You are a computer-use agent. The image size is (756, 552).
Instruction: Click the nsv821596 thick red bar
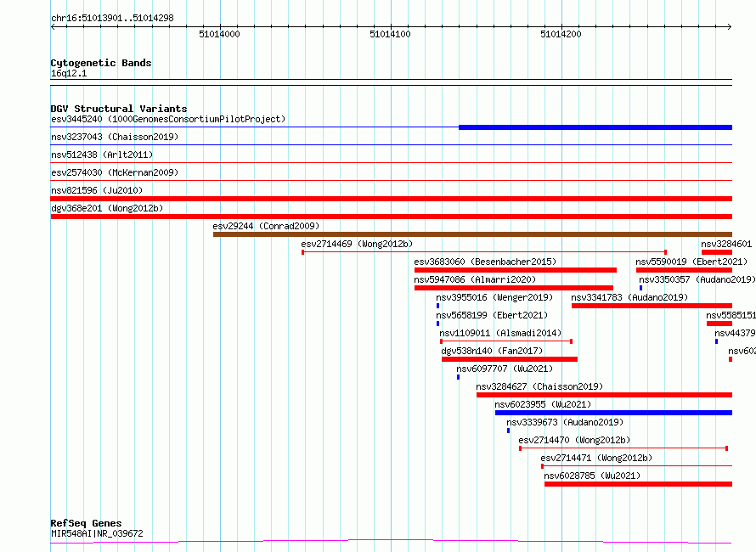[392, 199]
